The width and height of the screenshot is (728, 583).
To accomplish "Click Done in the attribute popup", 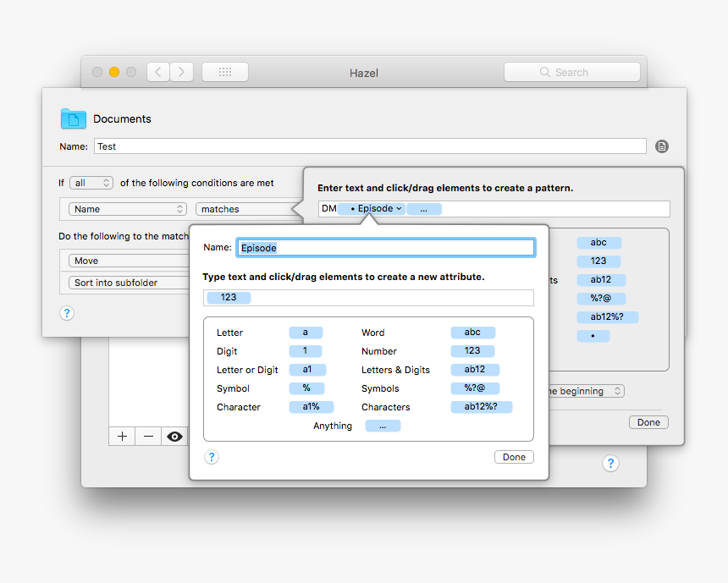I will [514, 457].
